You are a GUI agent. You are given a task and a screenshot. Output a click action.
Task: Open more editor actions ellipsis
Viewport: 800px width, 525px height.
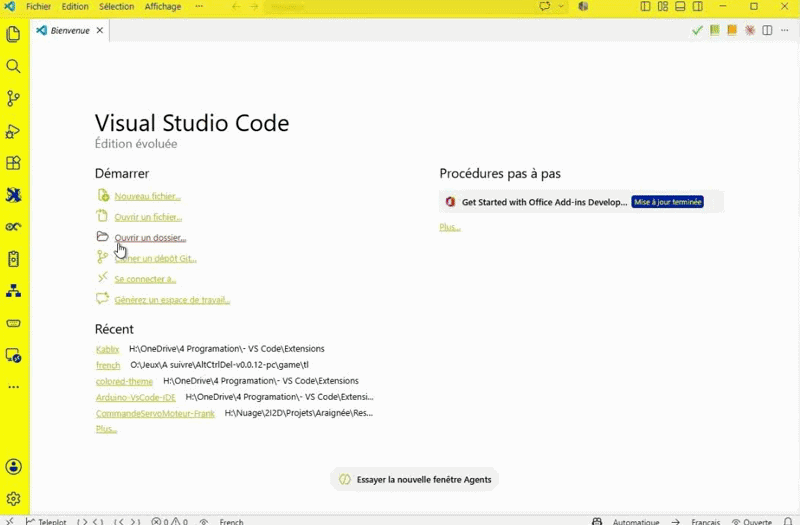[784, 31]
